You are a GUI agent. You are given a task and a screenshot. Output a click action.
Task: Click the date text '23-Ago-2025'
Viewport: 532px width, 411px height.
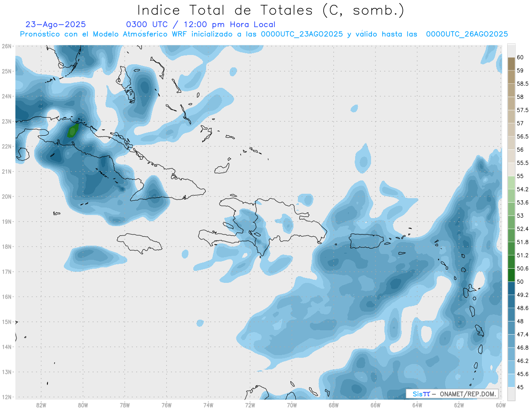[x=56, y=24]
